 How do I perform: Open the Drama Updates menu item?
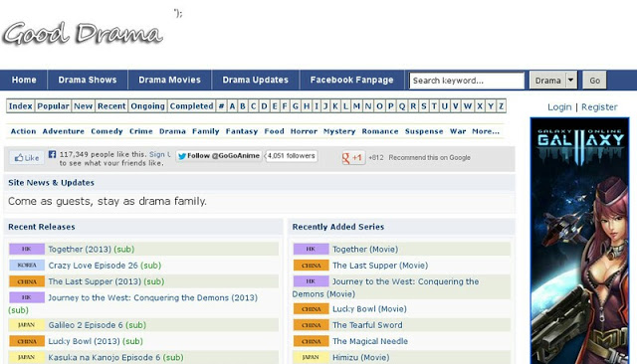[255, 80]
